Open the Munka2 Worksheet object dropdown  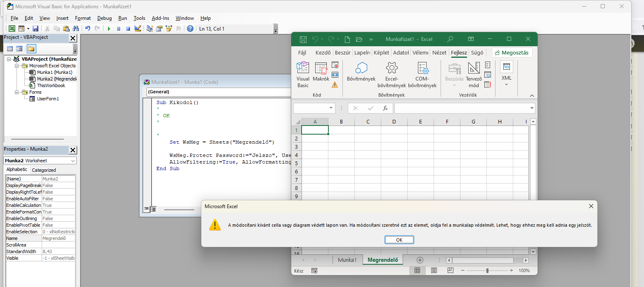pos(73,161)
